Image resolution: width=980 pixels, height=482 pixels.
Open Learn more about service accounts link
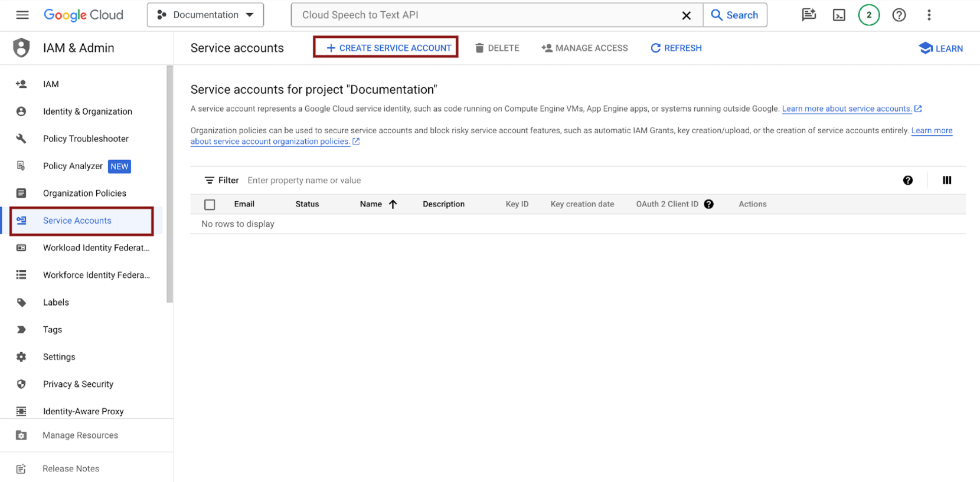pyautogui.click(x=846, y=109)
